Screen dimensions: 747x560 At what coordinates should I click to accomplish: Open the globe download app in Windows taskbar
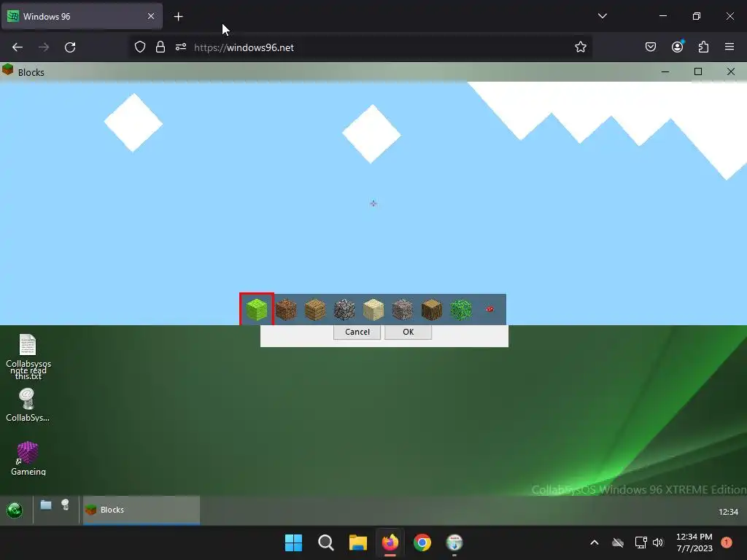454,542
